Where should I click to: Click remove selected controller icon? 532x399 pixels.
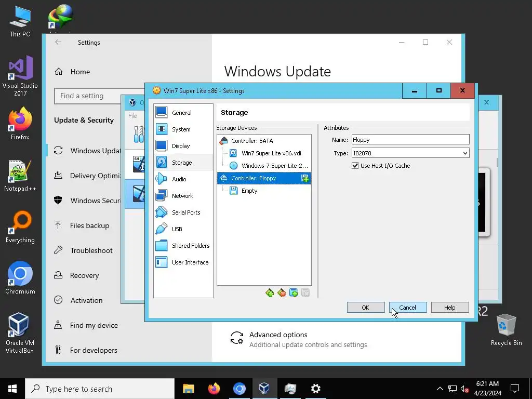click(x=282, y=292)
